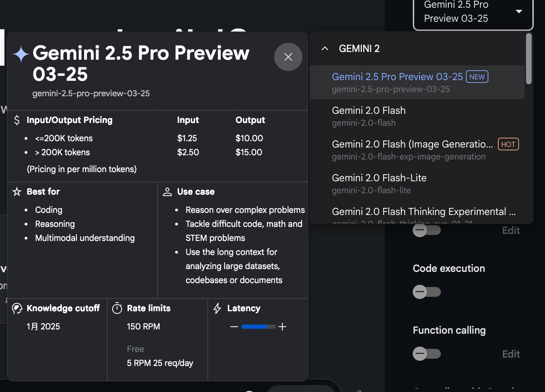Screen dimensions: 545x392
Task: Click the Best for star icon
Action: click(x=17, y=191)
